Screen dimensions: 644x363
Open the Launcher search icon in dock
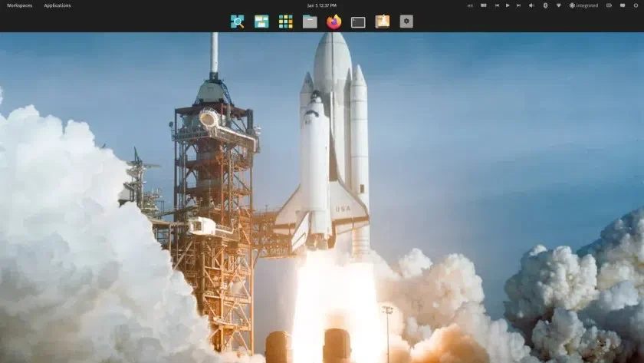tap(238, 21)
